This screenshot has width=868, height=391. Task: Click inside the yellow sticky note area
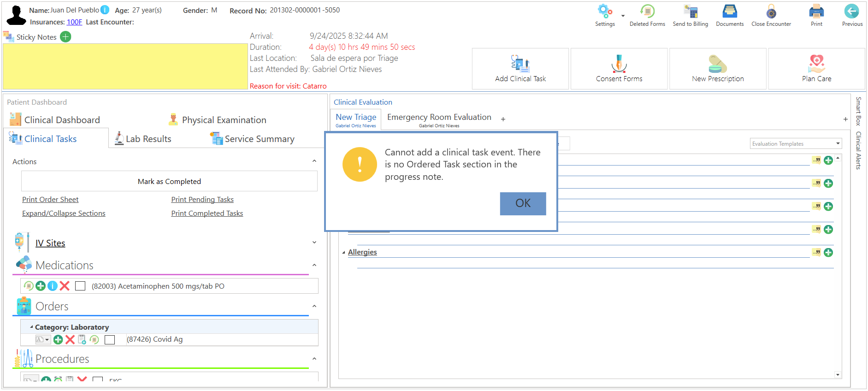(x=125, y=66)
